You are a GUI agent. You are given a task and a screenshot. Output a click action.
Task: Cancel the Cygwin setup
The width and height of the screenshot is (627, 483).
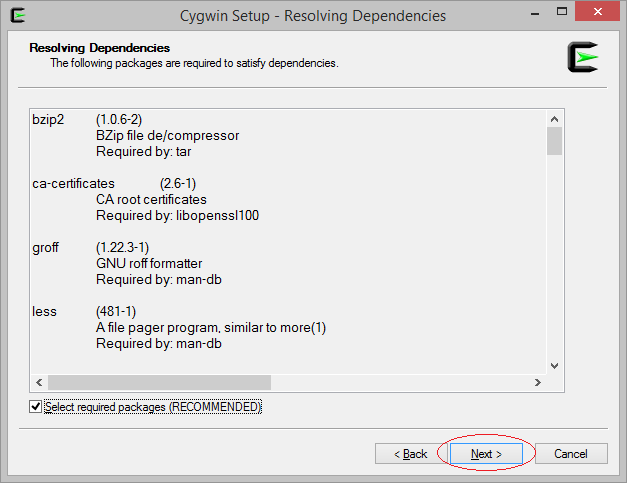click(x=571, y=453)
